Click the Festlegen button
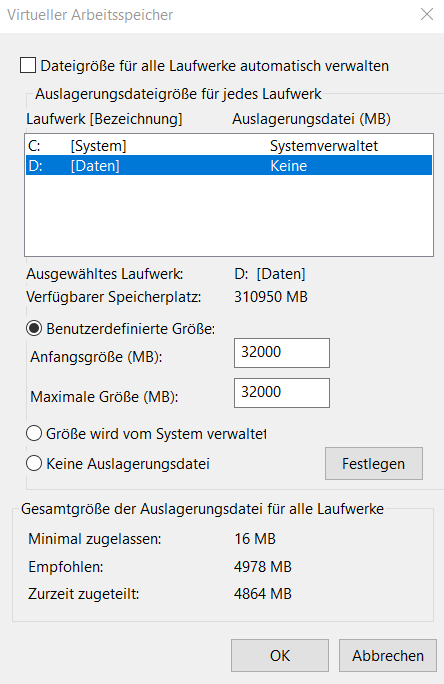The height and width of the screenshot is (684, 444). click(374, 463)
